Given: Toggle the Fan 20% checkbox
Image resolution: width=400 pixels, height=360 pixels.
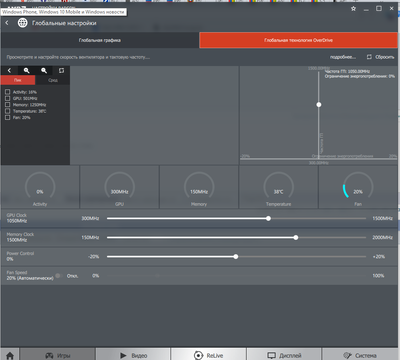Looking at the screenshot, I should [x=8, y=117].
